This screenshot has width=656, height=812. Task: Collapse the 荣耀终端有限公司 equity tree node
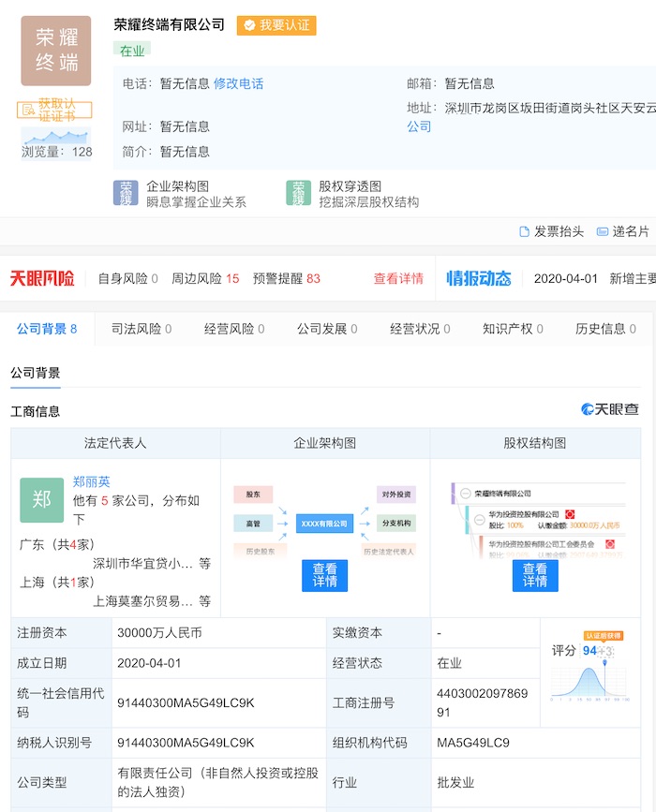coord(466,493)
